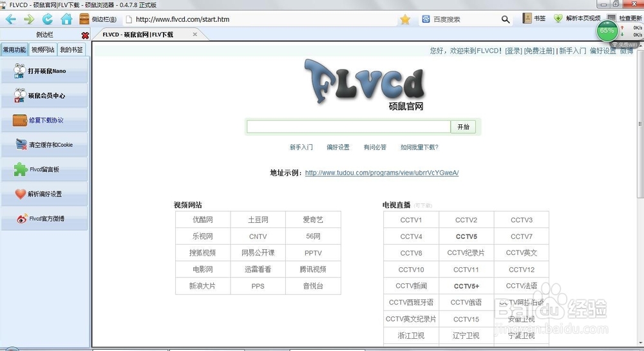Refresh the page with reload icon
This screenshot has width=644, height=351.
pos(48,19)
